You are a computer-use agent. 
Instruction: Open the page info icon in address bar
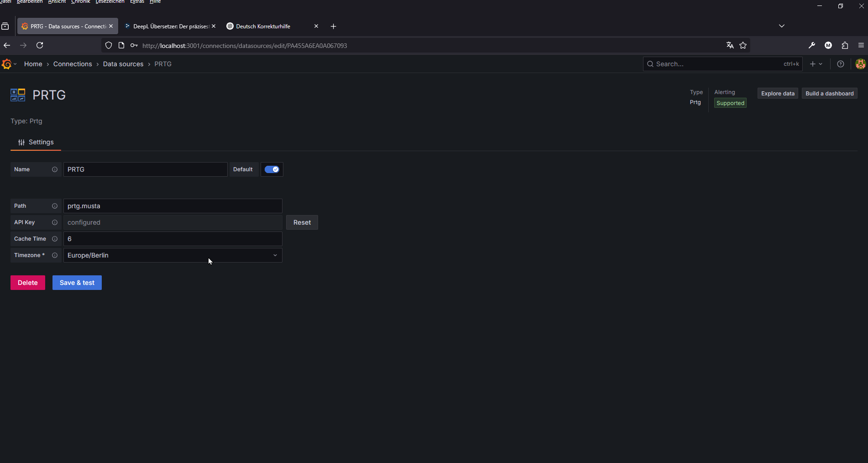coord(121,45)
